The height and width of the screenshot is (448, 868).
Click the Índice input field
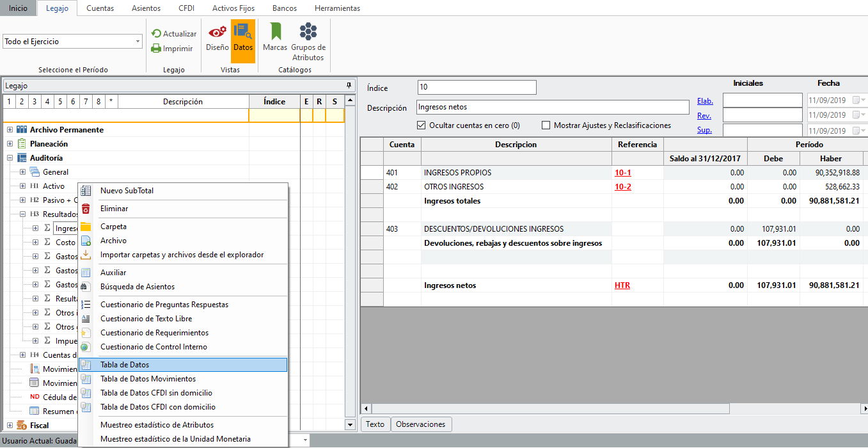click(477, 88)
